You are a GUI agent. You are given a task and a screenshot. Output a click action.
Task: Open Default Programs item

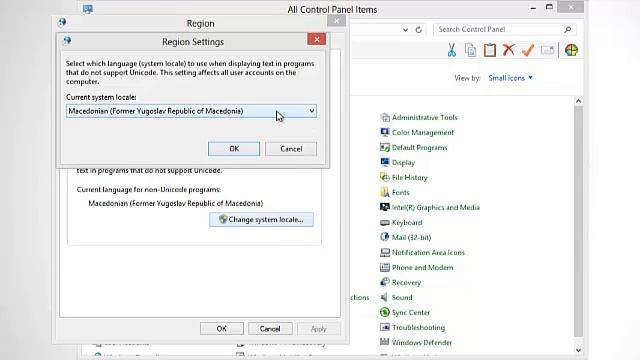point(414,147)
